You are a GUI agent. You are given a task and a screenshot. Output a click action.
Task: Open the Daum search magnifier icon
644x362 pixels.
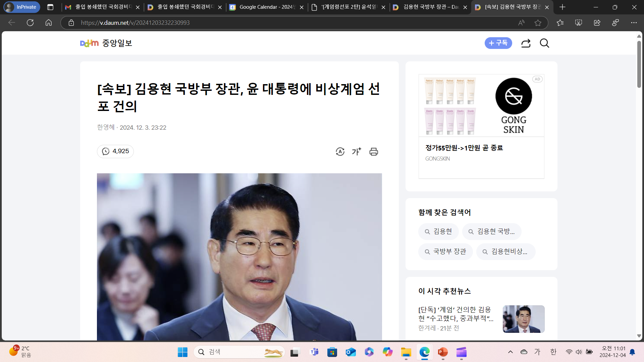point(544,43)
